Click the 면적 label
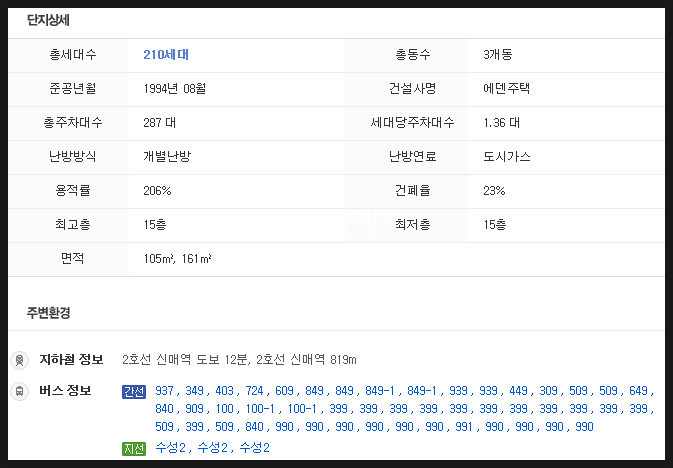This screenshot has height=468, width=673. [x=73, y=258]
